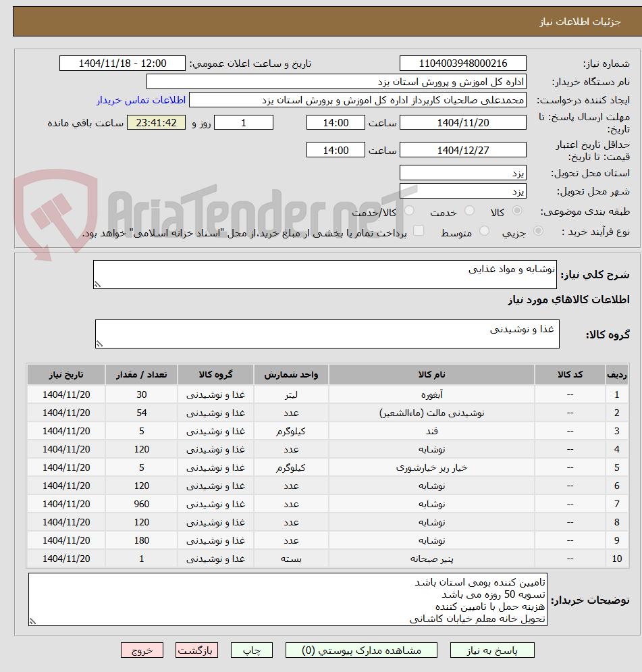Screen dimensions: 642x672
Task: Click the خیار ریز خیارشوری cell
Action: pyautogui.click(x=431, y=467)
